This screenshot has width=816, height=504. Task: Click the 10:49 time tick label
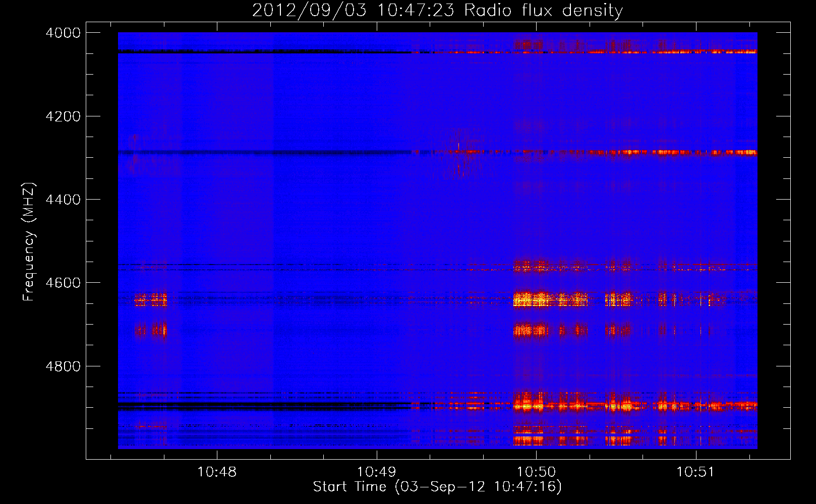coord(377,472)
